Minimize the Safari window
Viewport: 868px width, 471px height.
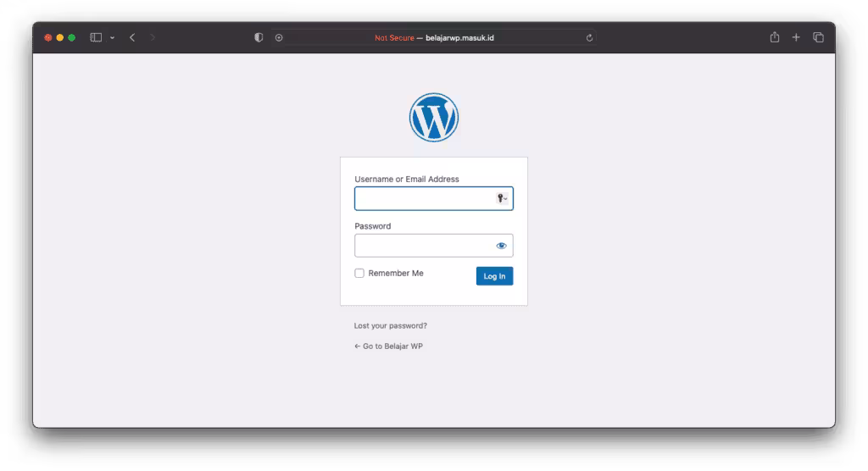pyautogui.click(x=60, y=37)
